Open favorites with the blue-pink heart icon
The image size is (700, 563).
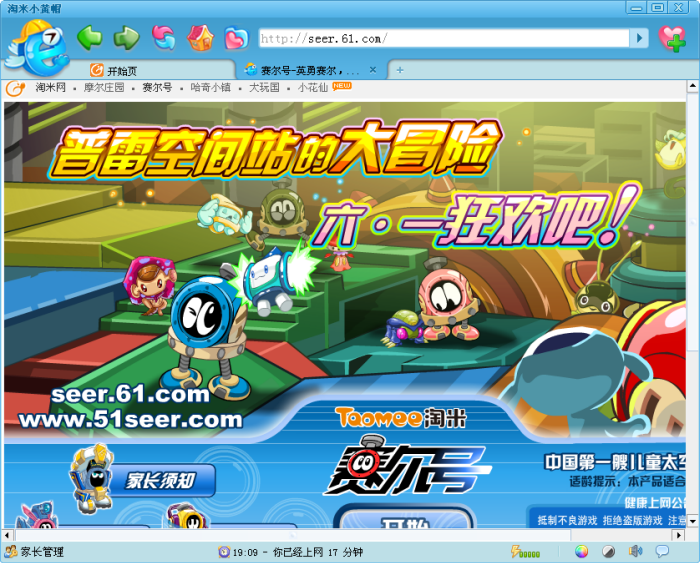point(236,38)
